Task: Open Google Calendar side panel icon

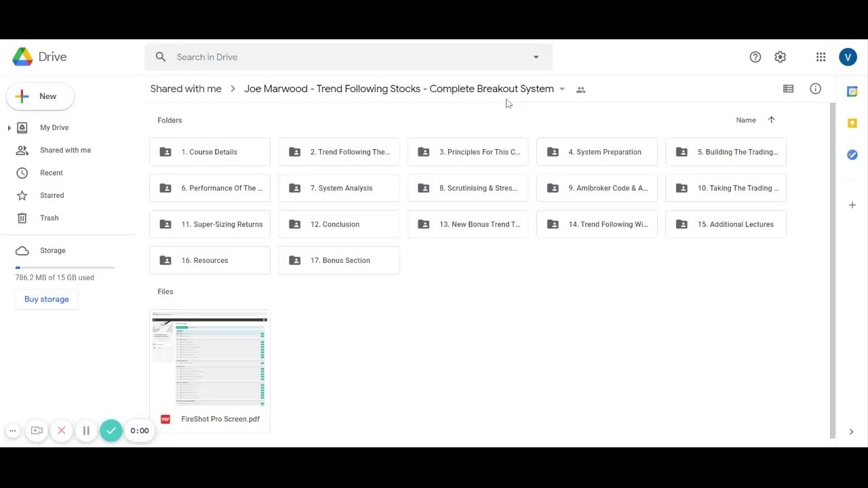Action: pos(852,91)
